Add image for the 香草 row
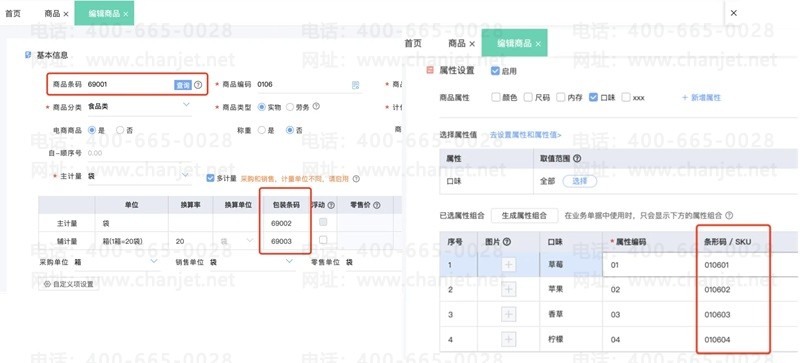This screenshot has height=363, width=800. [x=508, y=314]
